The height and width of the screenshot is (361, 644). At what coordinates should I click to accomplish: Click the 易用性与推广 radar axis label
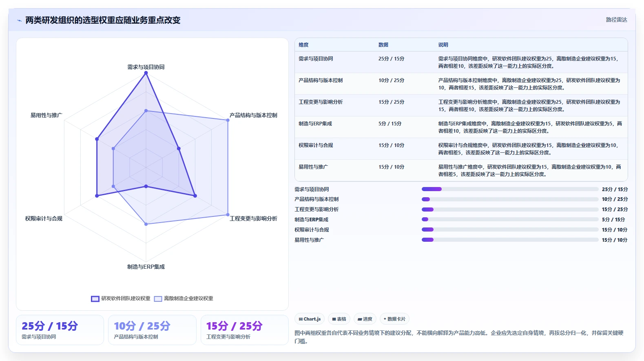point(46,115)
